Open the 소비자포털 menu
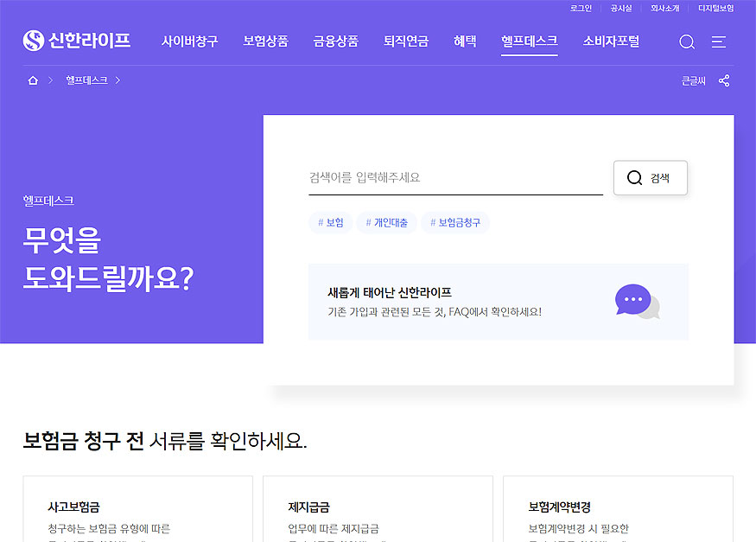This screenshot has height=542, width=756. tap(611, 41)
